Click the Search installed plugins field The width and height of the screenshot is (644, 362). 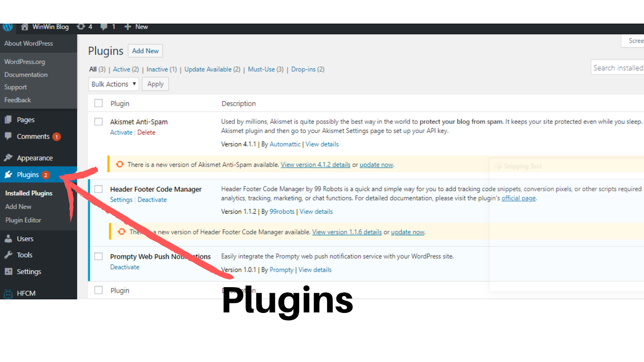click(x=617, y=68)
